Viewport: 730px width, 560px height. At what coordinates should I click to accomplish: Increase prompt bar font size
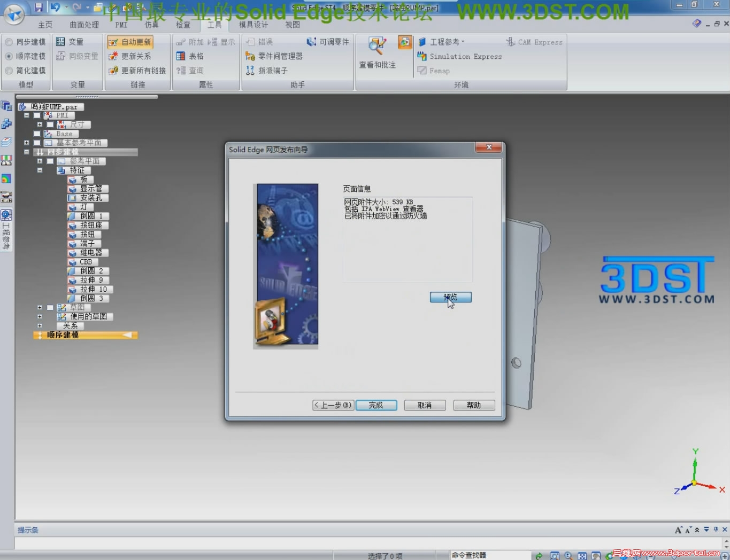[x=678, y=530]
